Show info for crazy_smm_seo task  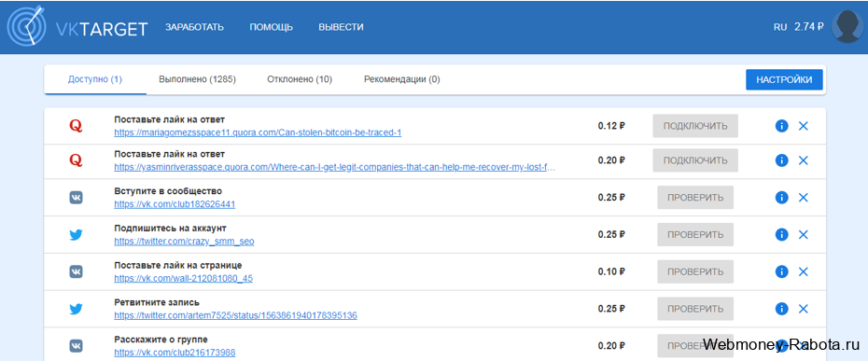point(781,235)
